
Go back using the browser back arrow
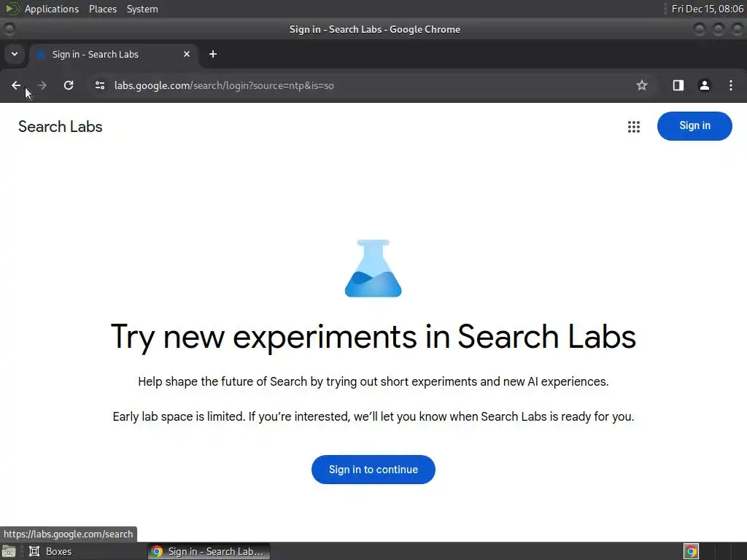16,85
